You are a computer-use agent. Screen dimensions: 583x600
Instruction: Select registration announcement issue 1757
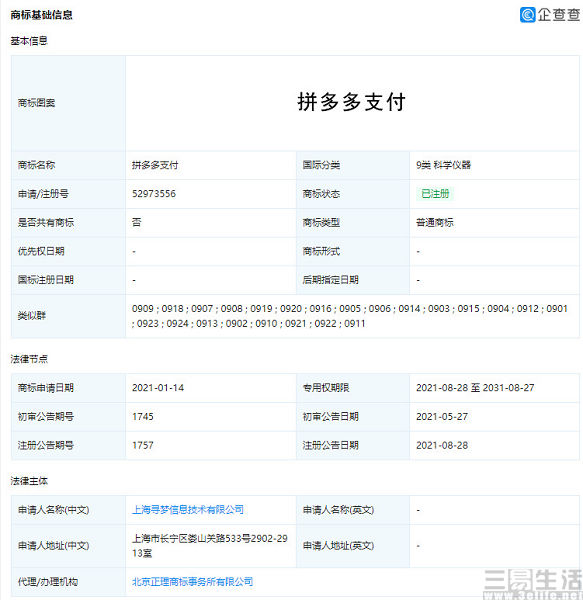coord(143,445)
